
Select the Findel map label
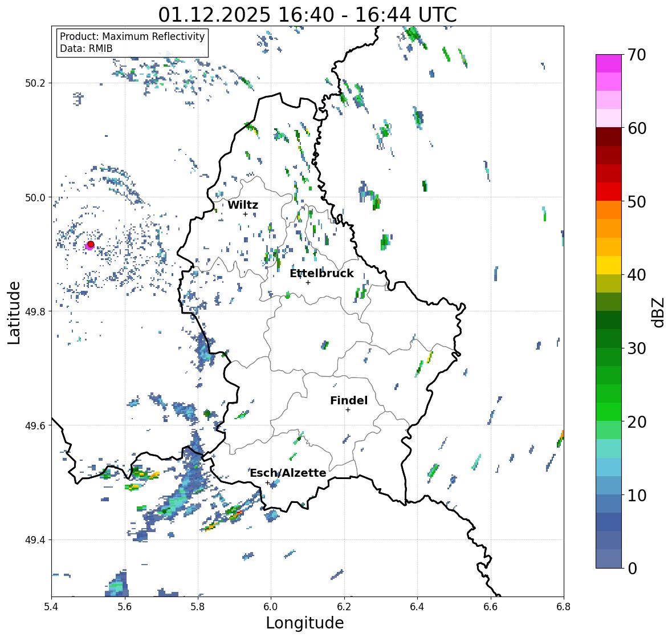pyautogui.click(x=348, y=400)
